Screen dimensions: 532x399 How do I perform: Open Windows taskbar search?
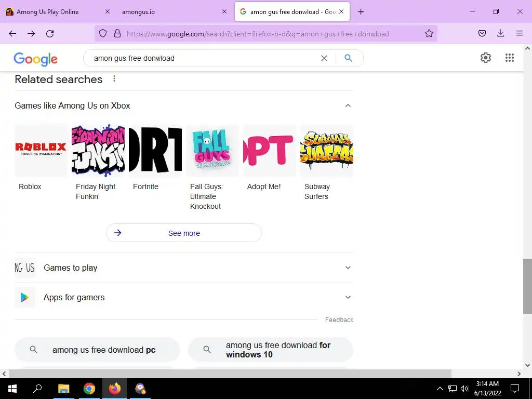(x=37, y=389)
